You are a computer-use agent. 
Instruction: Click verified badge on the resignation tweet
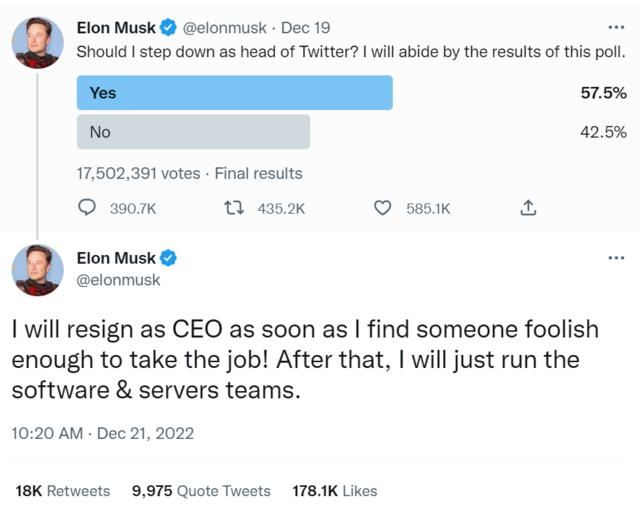coord(169,258)
